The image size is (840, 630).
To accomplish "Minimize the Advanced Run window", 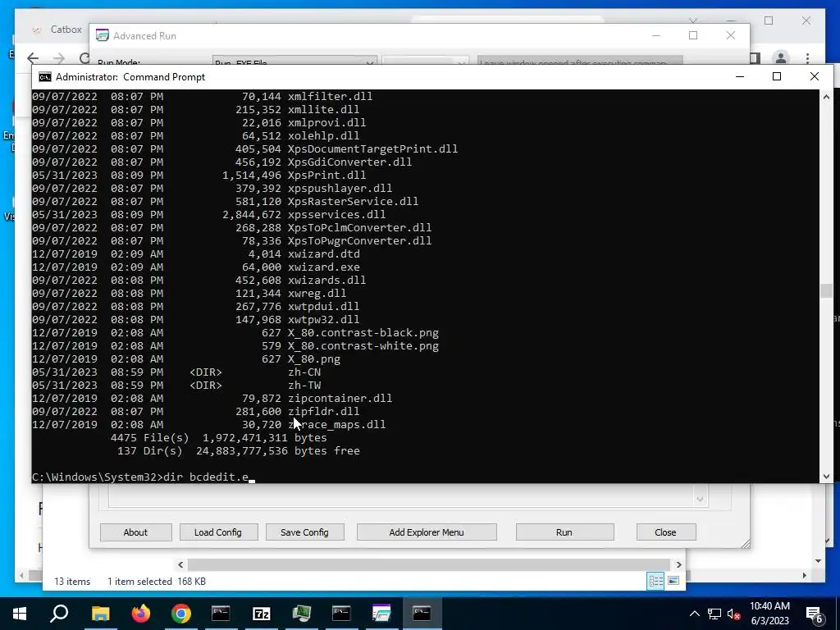I will click(x=656, y=35).
